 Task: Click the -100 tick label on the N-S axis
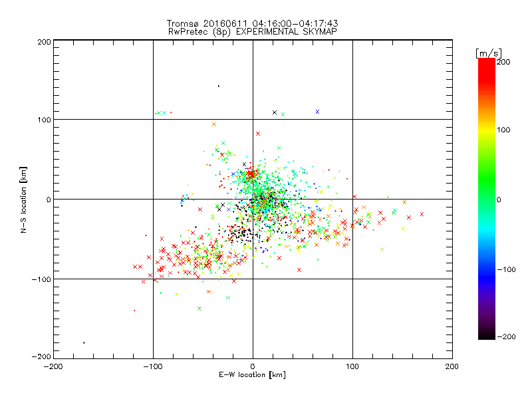tap(41, 279)
